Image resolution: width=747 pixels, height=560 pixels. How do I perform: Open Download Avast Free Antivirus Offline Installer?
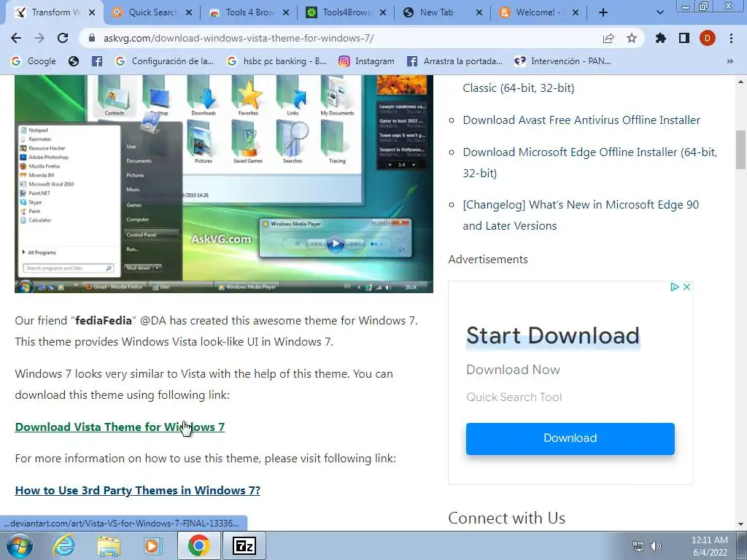581,120
